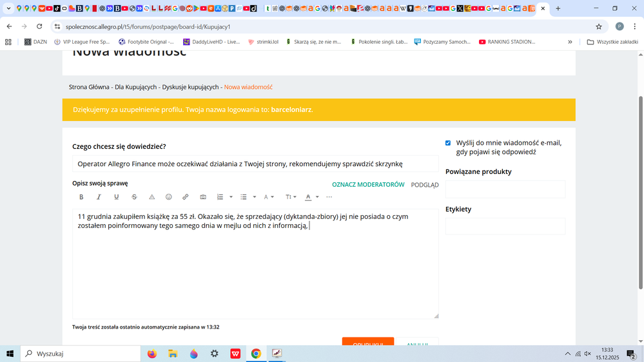Open DAZN bookmark
This screenshot has height=362, width=644.
pyautogui.click(x=35, y=42)
